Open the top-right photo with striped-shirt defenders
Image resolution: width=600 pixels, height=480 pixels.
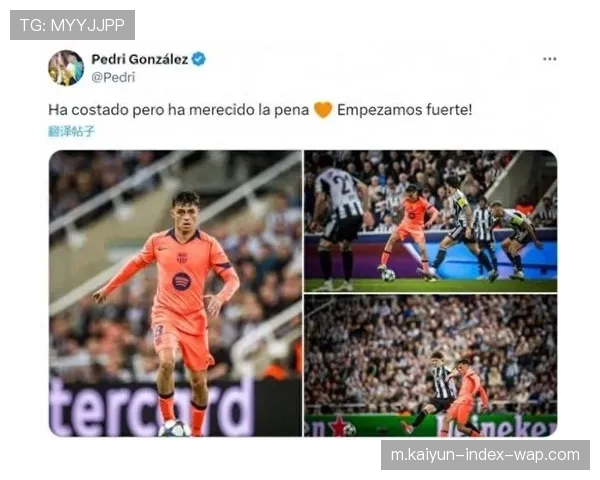coord(430,221)
